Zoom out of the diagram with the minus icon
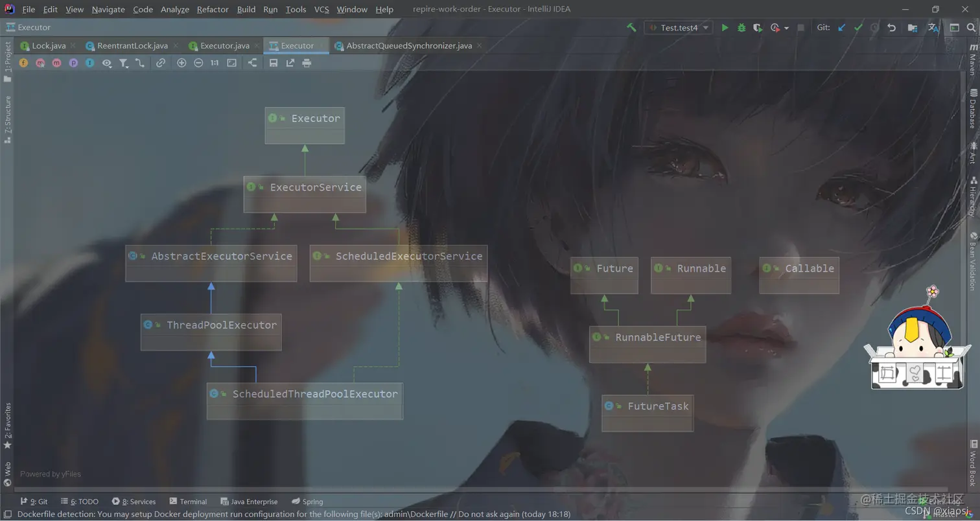This screenshot has width=980, height=521. [x=198, y=63]
